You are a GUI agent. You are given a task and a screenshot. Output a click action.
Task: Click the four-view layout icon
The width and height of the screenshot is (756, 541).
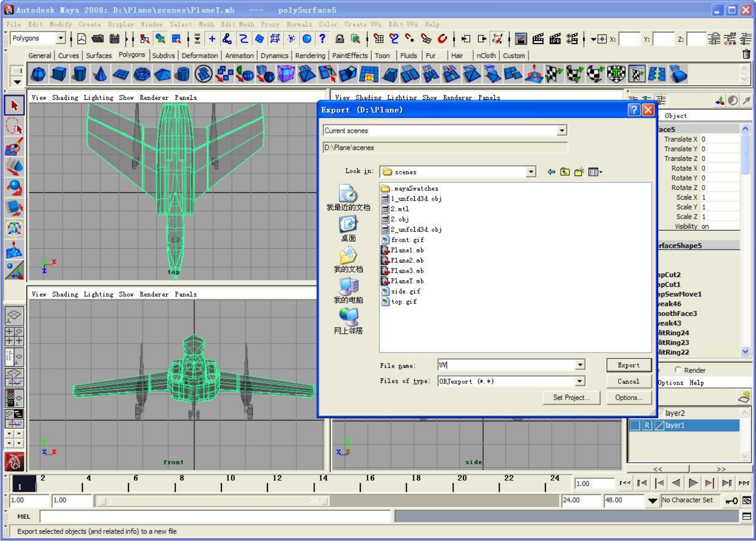pos(14,336)
